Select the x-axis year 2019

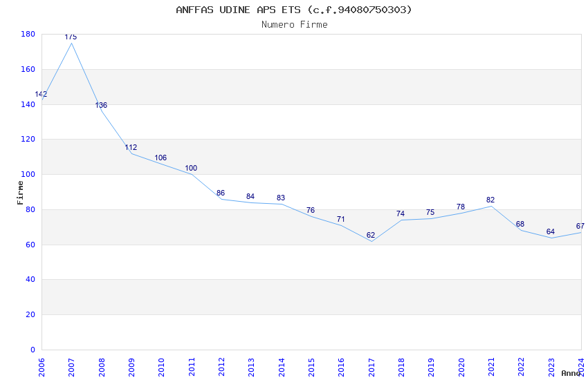pos(431,368)
